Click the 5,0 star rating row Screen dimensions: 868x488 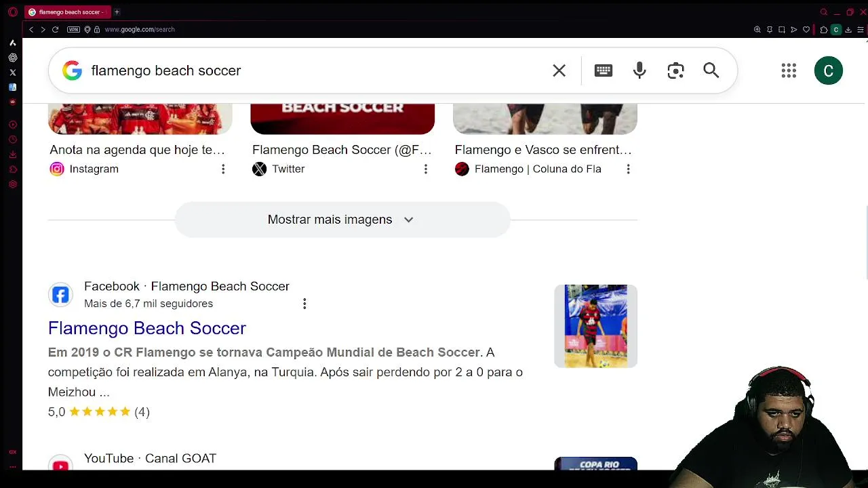(99, 411)
